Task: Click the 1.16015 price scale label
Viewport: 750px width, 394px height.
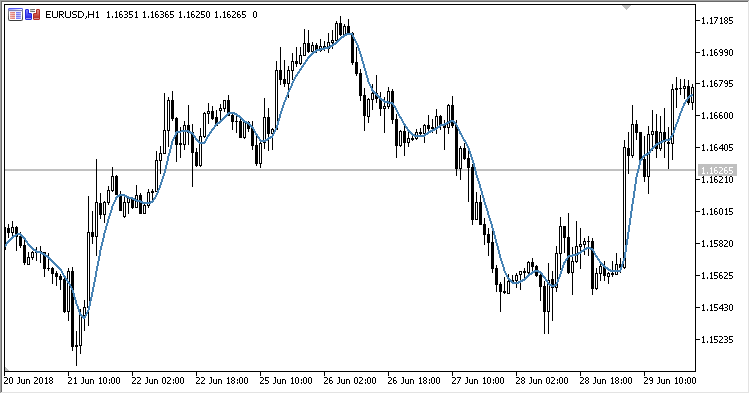Action: pyautogui.click(x=717, y=212)
